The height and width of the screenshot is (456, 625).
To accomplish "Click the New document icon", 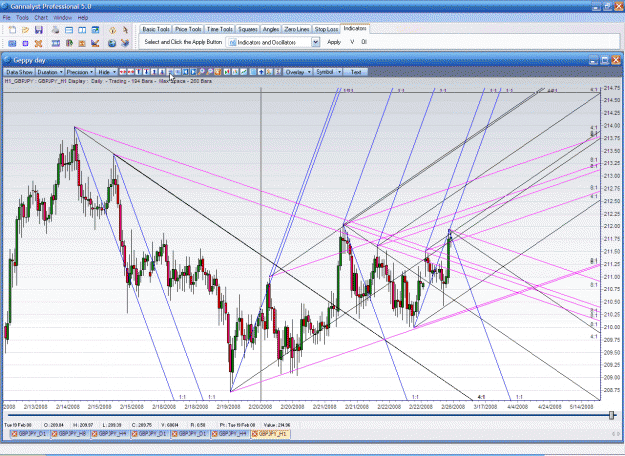I will pos(12,30).
